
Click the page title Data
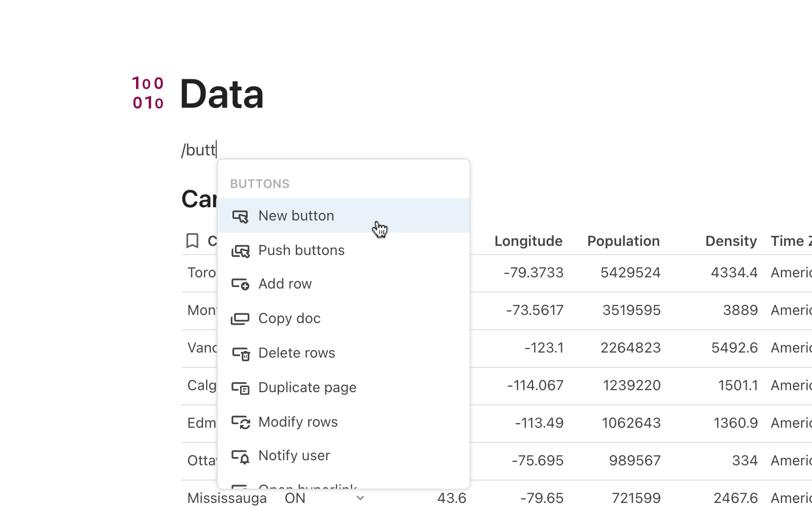pos(222,94)
